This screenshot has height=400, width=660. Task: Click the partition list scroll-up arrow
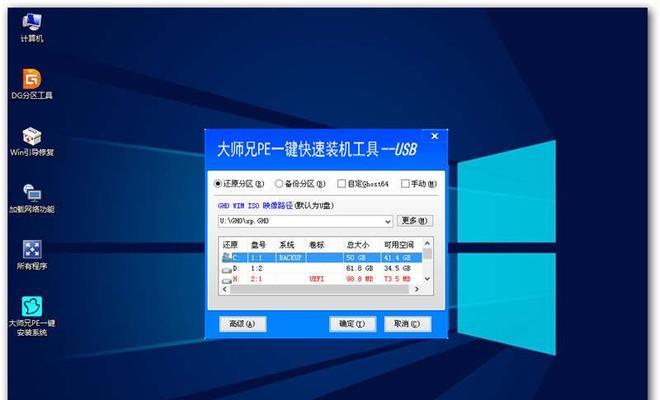point(427,243)
